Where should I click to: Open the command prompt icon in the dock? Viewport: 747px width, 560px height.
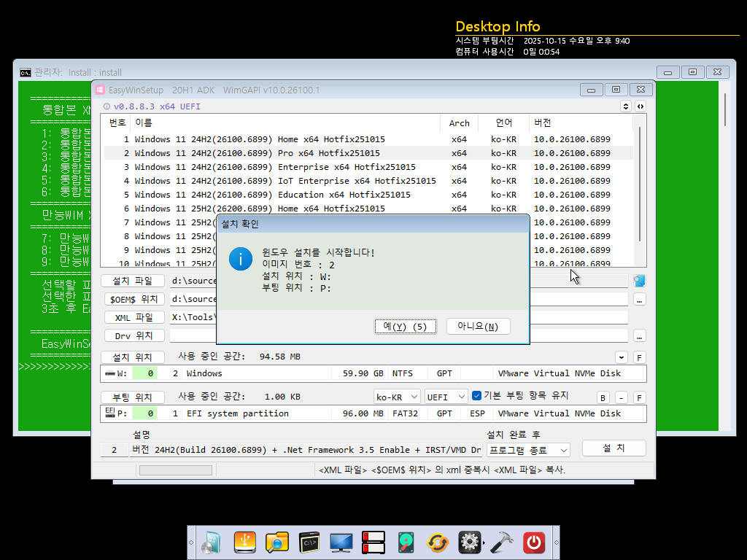[x=309, y=542]
